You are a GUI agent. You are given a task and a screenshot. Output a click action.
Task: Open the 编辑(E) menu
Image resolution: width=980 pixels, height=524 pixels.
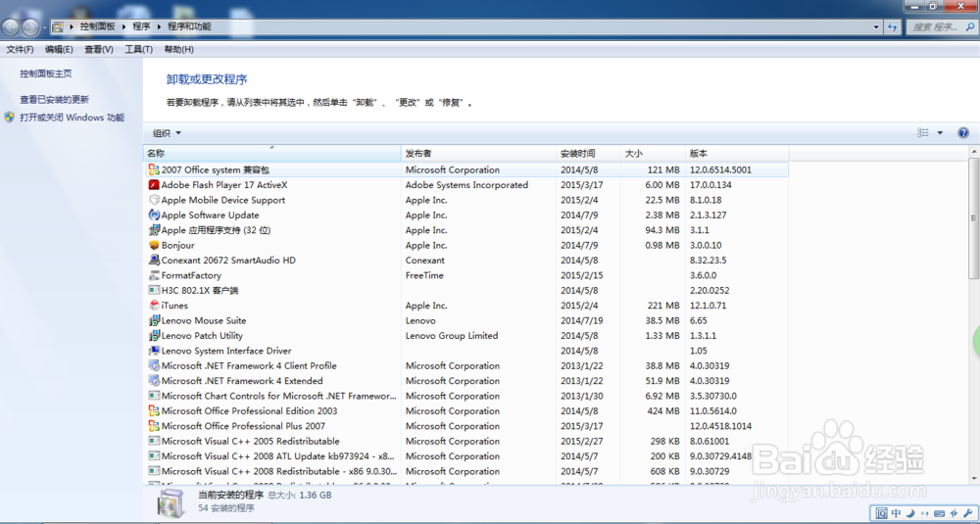[x=59, y=49]
